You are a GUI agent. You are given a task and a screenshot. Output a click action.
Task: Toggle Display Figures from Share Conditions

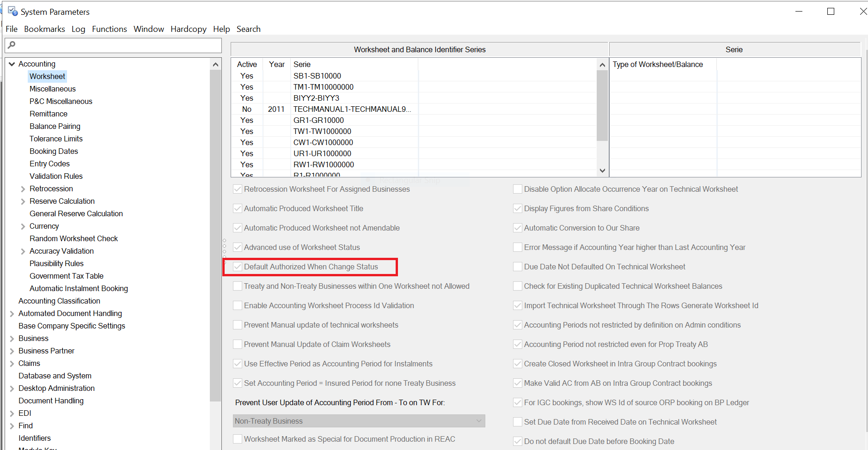(518, 208)
